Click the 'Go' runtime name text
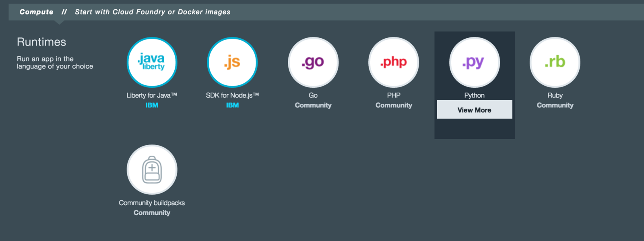Screen dimensions: 644x241 pos(313,95)
